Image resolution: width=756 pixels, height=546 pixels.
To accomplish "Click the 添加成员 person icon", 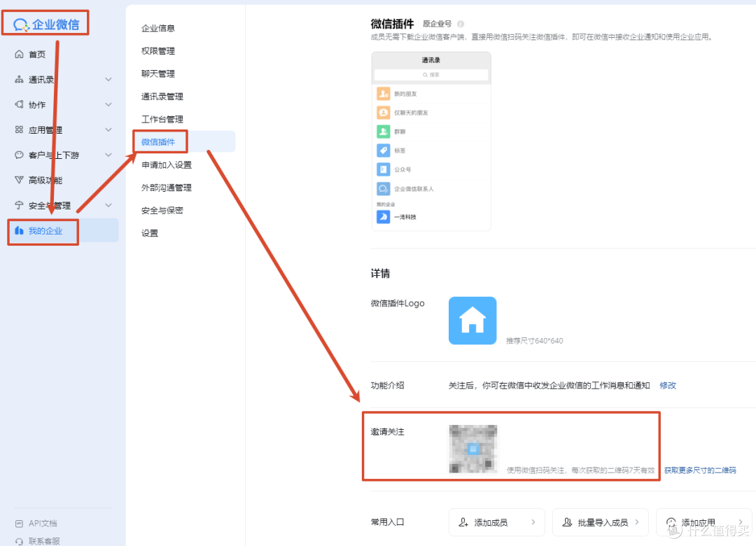I will [463, 522].
